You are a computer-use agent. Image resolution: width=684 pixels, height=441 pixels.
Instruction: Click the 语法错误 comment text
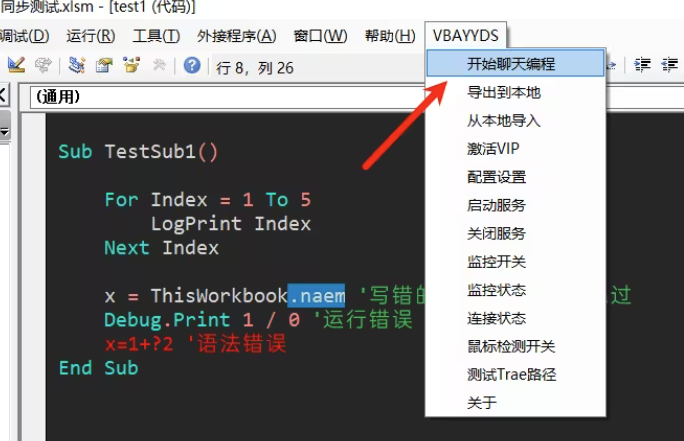[x=242, y=344]
